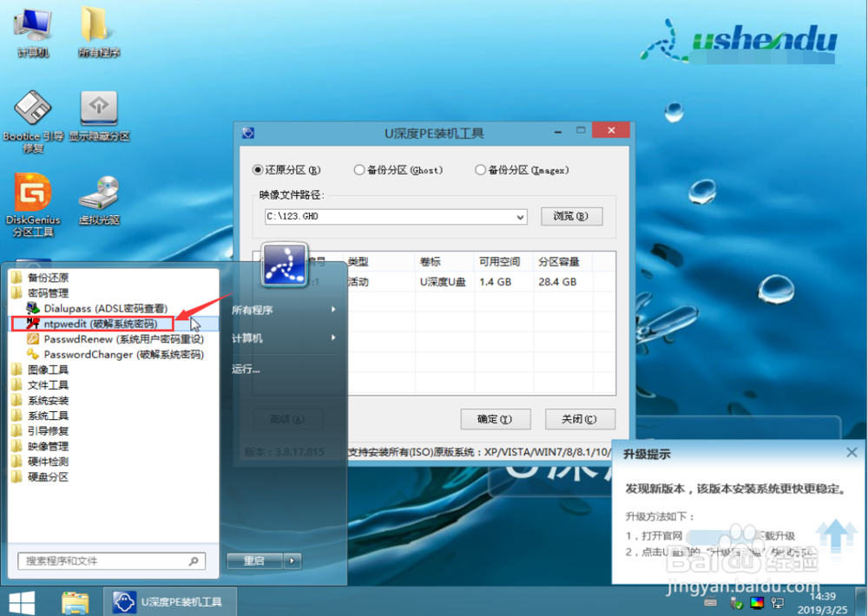The width and height of the screenshot is (868, 616).
Task: Open File Explorer from the taskbar
Action: tap(75, 601)
